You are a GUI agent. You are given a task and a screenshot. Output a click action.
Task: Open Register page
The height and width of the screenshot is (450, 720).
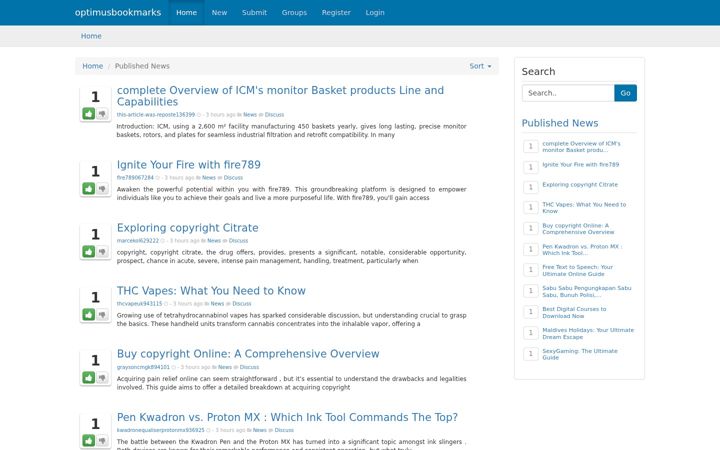point(336,12)
